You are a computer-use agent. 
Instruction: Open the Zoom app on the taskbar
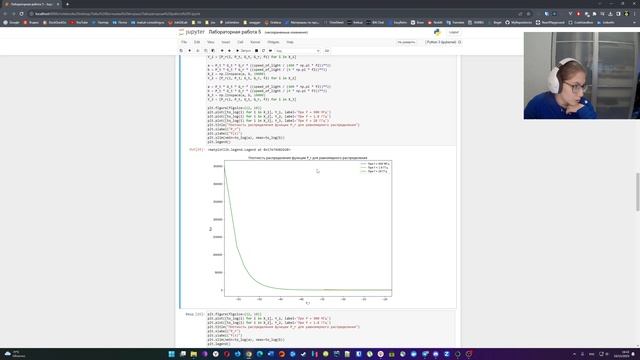click(x=447, y=354)
